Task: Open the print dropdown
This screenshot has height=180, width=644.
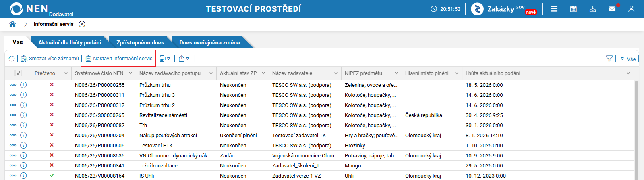Action: pos(164,59)
